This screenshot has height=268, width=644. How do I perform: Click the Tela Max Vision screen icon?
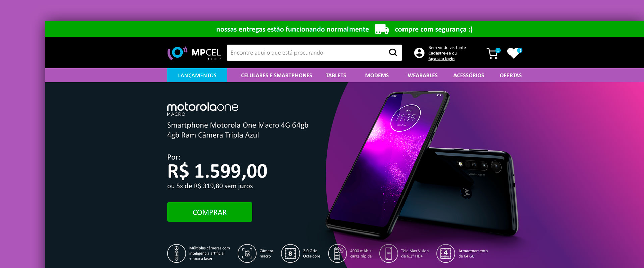coord(388,253)
